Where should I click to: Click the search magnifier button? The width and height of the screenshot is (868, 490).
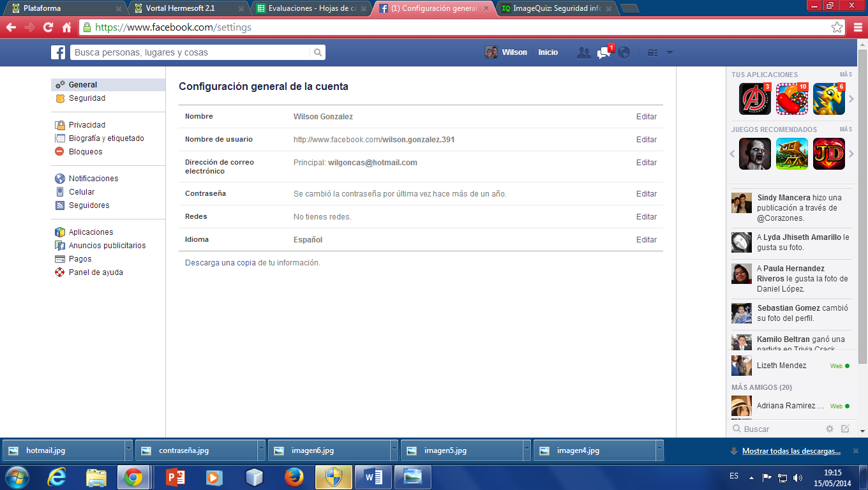[x=317, y=52]
